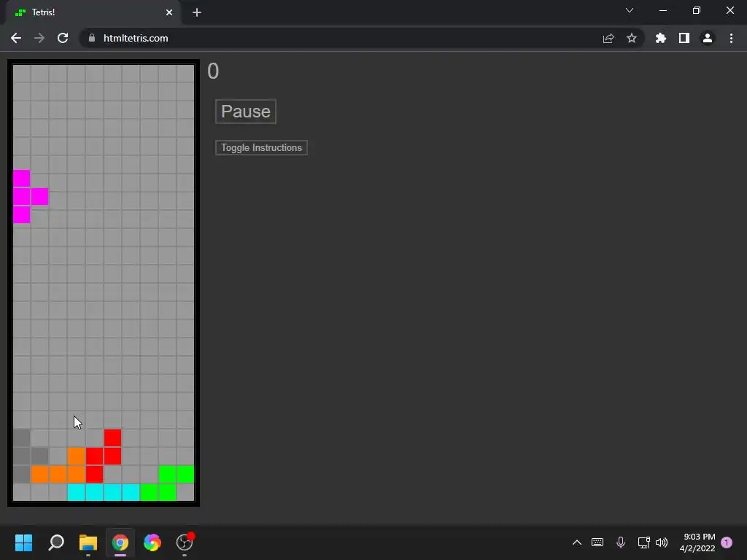Screen dimensions: 747x560
Task: Go back to previous page
Action: tap(16, 38)
